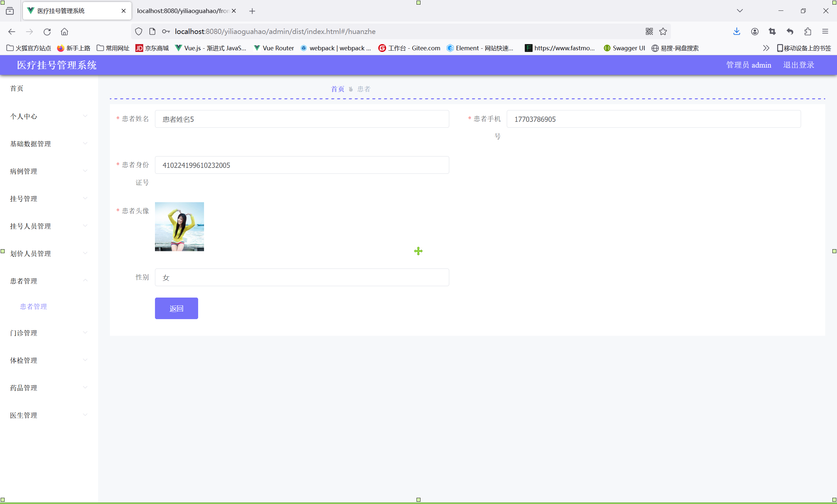
Task: Click the browser reload icon
Action: point(47,32)
